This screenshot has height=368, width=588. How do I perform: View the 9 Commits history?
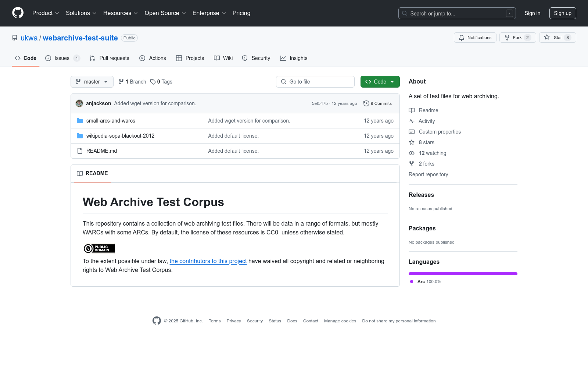click(377, 103)
